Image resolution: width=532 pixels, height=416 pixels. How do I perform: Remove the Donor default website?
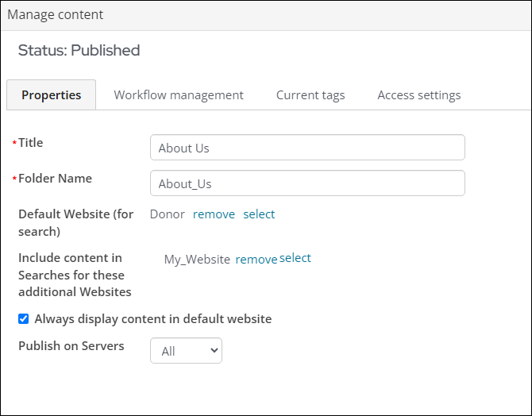point(214,214)
